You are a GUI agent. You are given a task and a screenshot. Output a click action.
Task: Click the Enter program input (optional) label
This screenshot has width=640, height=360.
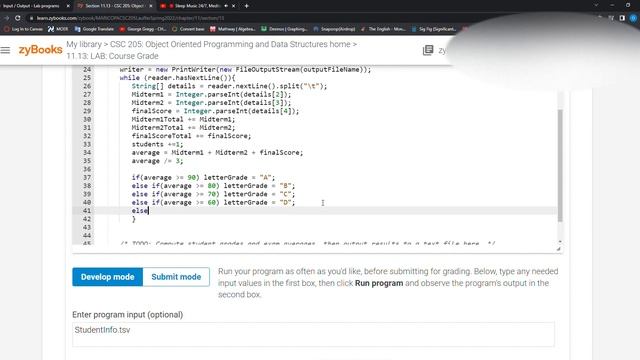pyautogui.click(x=127, y=315)
